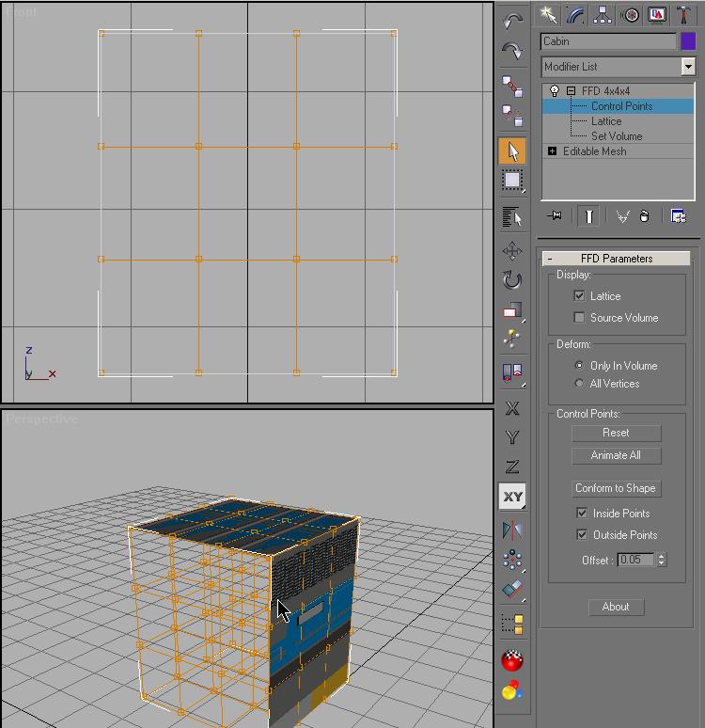Image resolution: width=705 pixels, height=728 pixels.
Task: Uncheck the Inside Points checkbox
Action: (582, 513)
